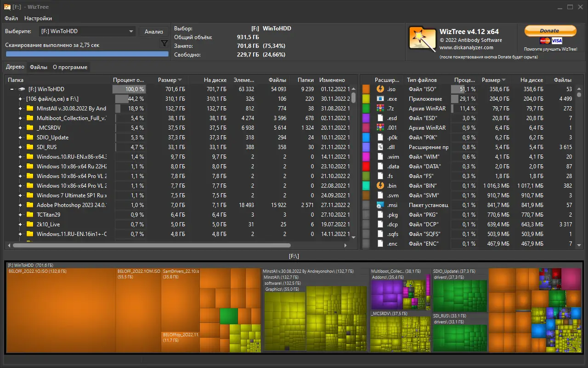This screenshot has width=588, height=368.
Task: Collapse the [F:] WinToHDD root node
Action: tap(11, 89)
